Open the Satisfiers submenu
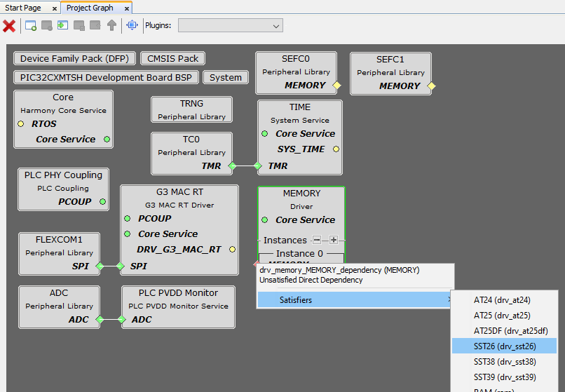 [x=355, y=299]
